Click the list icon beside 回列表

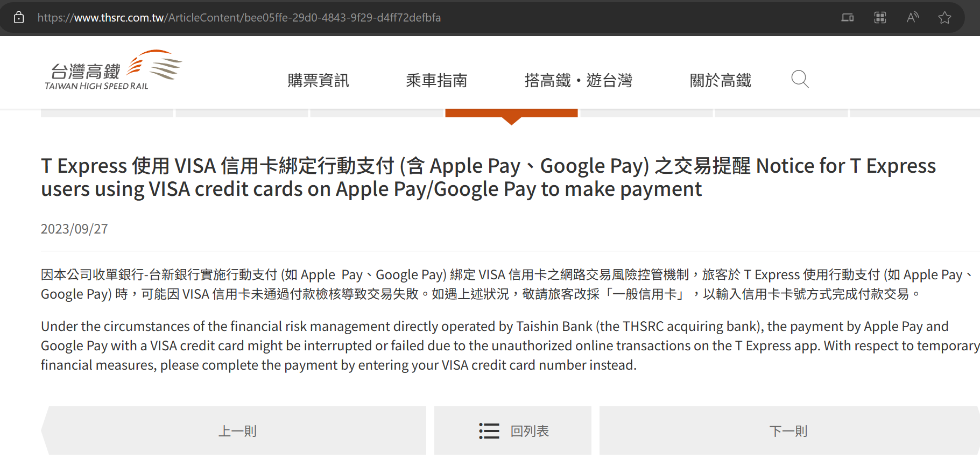pos(489,431)
